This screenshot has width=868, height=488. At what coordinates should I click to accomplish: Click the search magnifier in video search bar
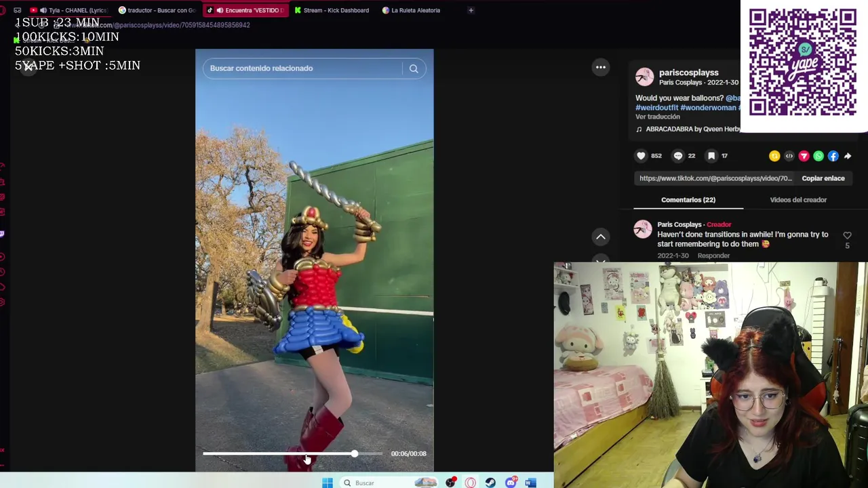(x=414, y=68)
